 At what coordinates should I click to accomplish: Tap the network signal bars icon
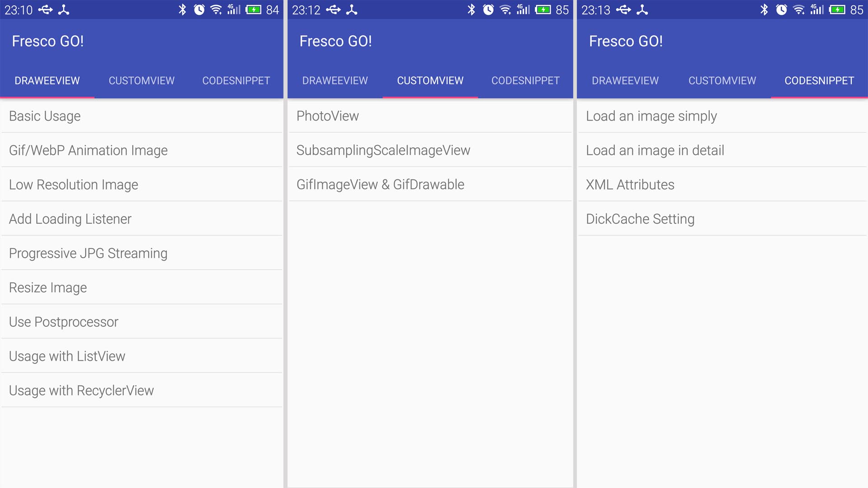point(241,8)
